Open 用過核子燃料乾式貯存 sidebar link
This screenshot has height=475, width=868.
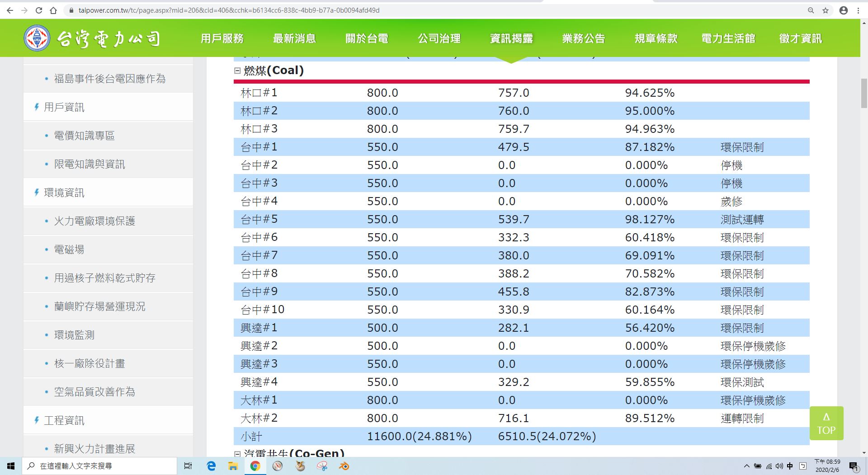click(105, 278)
